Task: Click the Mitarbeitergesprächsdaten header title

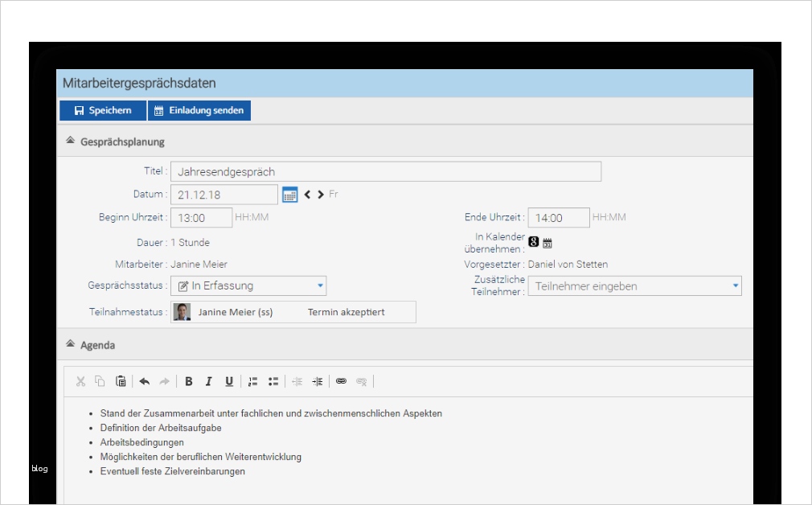Action: click(x=139, y=83)
